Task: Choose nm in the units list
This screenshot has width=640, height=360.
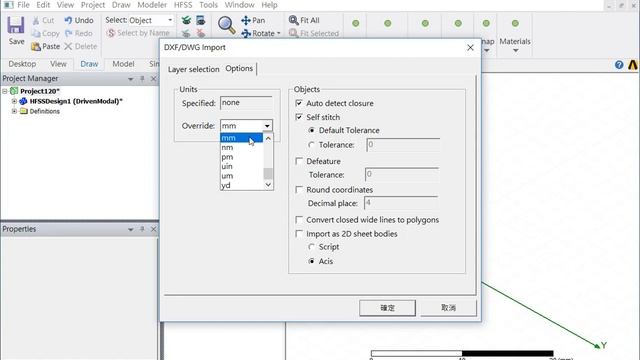Action: [242, 148]
